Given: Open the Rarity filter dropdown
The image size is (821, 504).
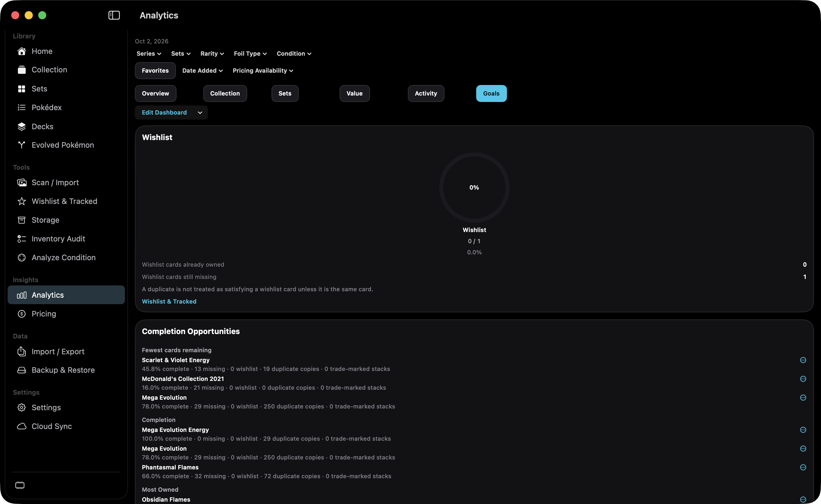Looking at the screenshot, I should [x=212, y=54].
